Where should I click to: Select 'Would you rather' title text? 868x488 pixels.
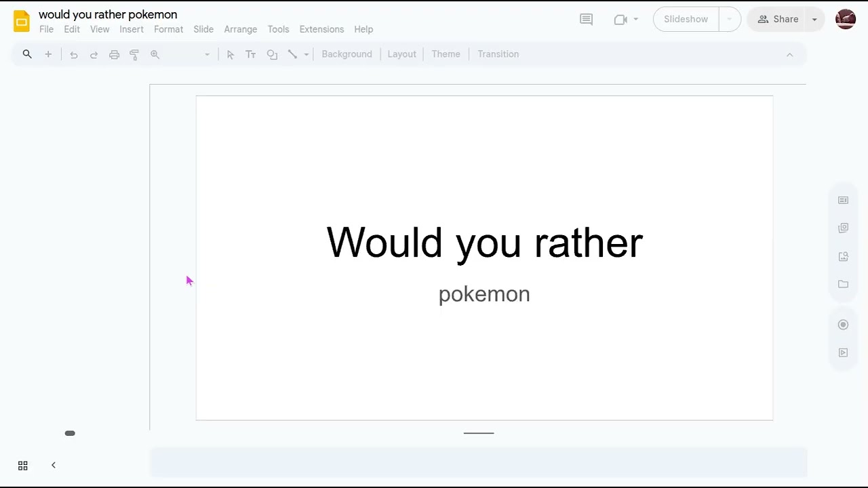484,243
